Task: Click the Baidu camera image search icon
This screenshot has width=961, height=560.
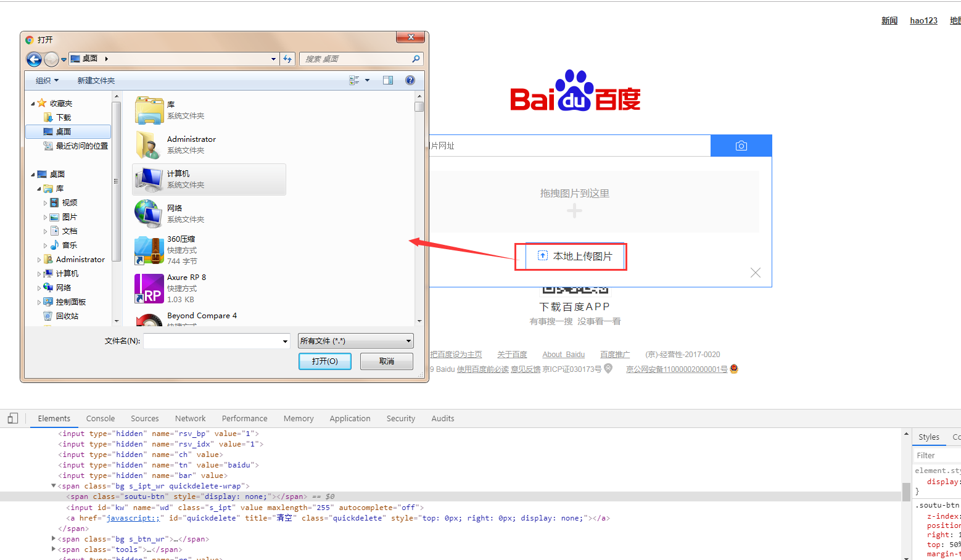Action: [741, 146]
